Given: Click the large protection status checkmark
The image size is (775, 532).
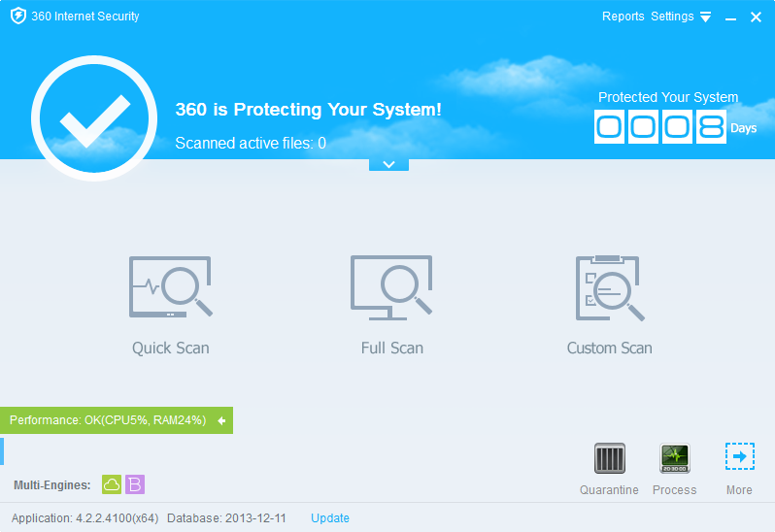Looking at the screenshot, I should click(94, 118).
